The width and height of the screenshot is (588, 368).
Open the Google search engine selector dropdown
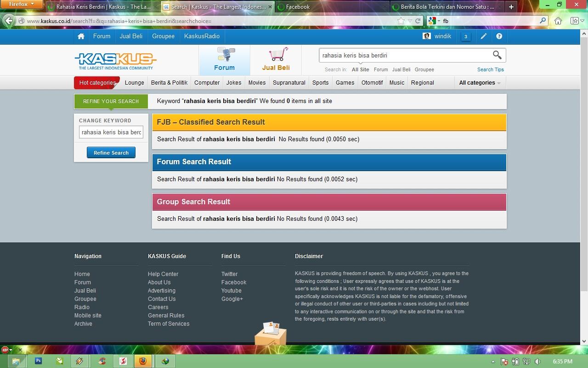point(434,21)
